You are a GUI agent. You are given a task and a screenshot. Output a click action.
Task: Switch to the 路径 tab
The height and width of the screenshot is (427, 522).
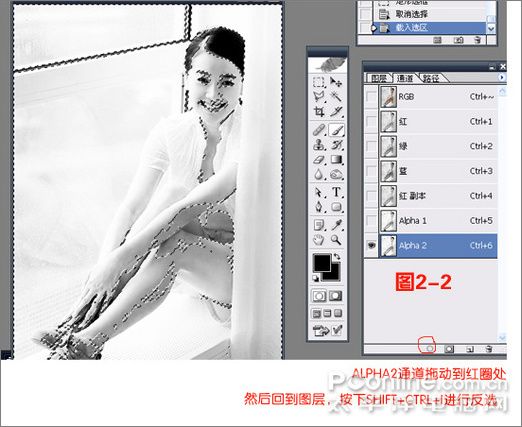click(x=431, y=78)
